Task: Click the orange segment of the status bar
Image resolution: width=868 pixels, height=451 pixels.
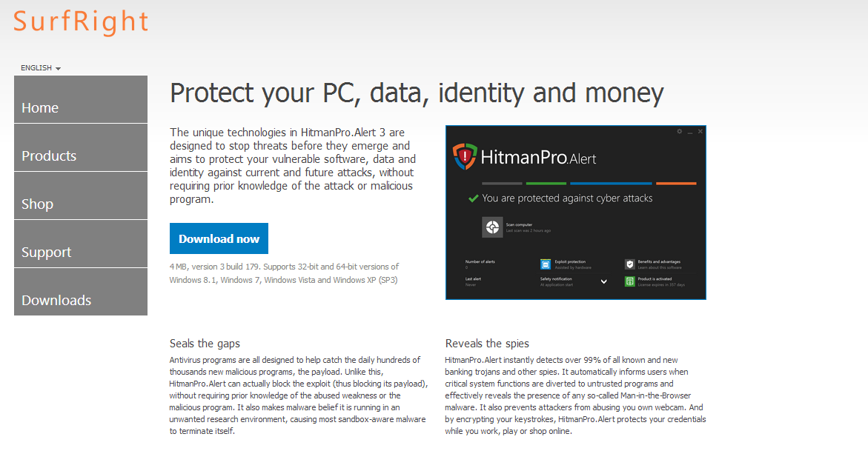Action: click(x=676, y=183)
